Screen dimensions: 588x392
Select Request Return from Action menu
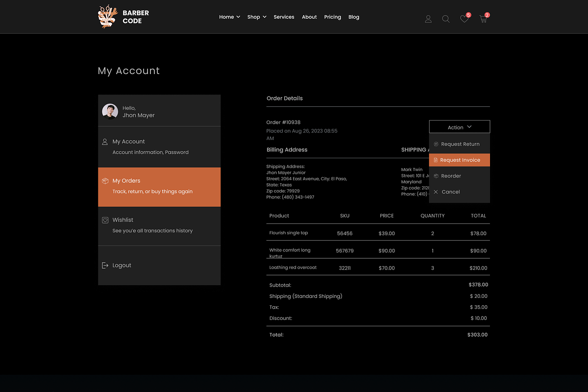[x=460, y=144]
